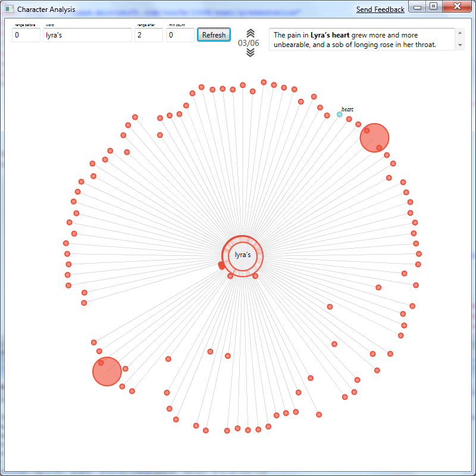
Task: Select the central lyra's node
Action: (243, 255)
